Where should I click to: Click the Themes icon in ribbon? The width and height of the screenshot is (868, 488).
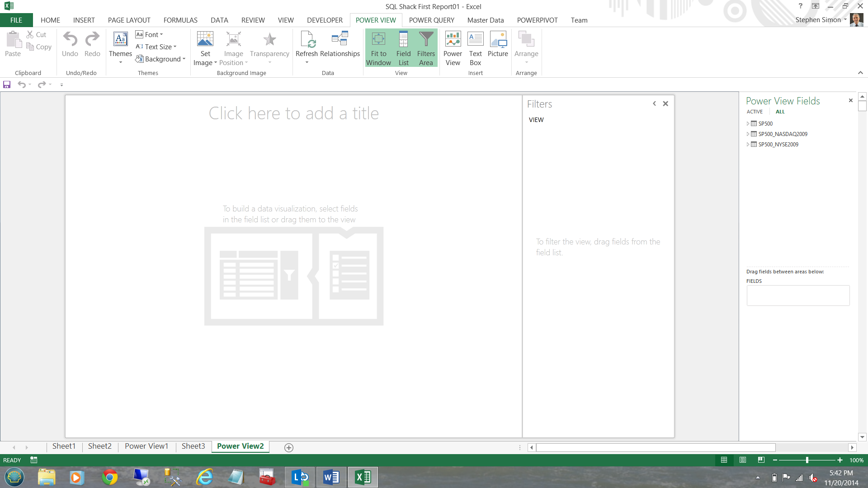point(120,40)
